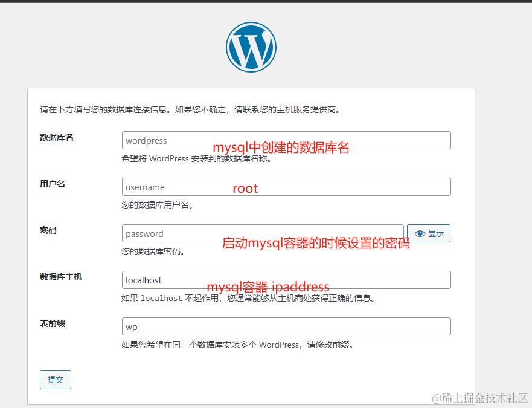Click the 数据库主机 label
The image size is (532, 408).
[x=61, y=277]
